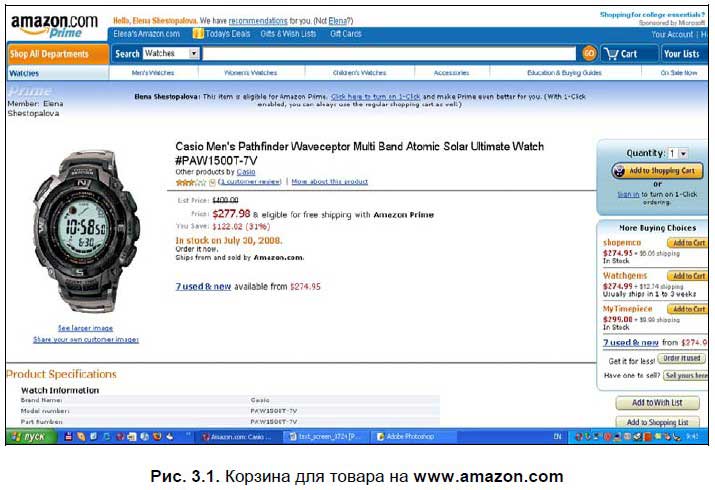This screenshot has height=490, width=715.
Task: Expand the small dropdown beside star rating
Action: pyautogui.click(x=212, y=182)
